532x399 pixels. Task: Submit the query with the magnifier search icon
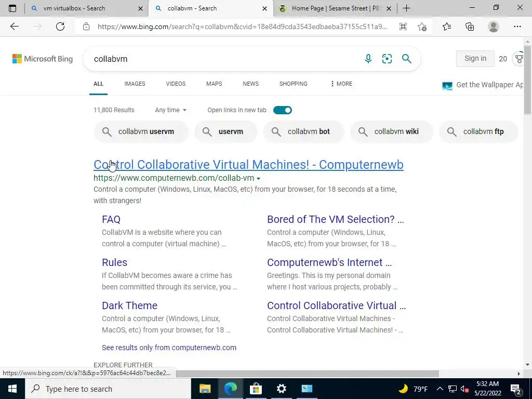(x=406, y=59)
